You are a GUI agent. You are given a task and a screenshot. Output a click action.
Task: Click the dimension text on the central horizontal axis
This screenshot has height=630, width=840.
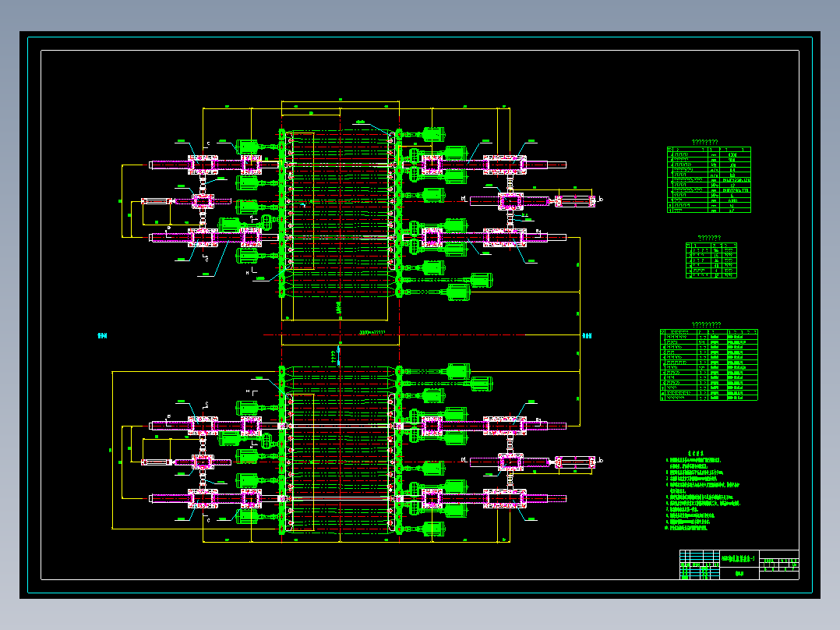click(372, 332)
